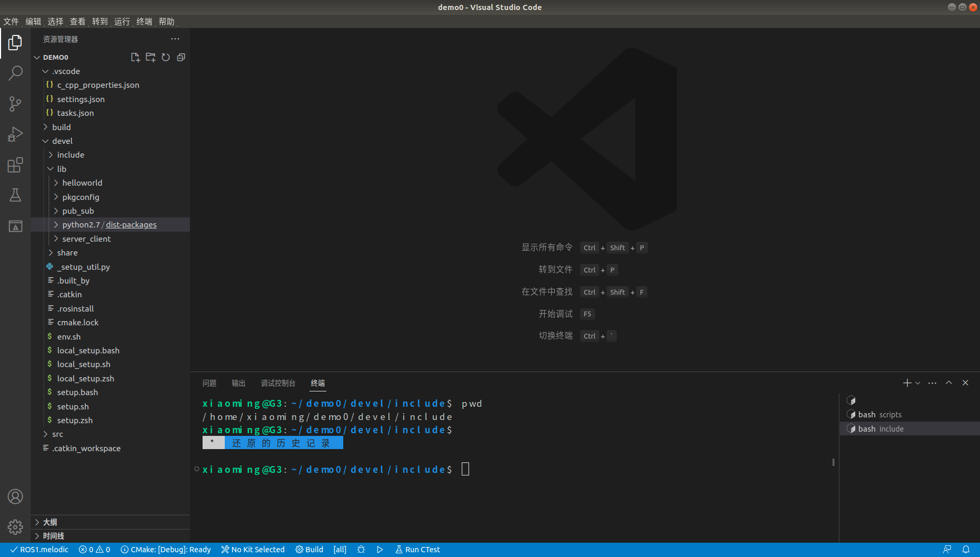980x557 pixels.
Task: Open the 查看 menu
Action: coord(78,21)
